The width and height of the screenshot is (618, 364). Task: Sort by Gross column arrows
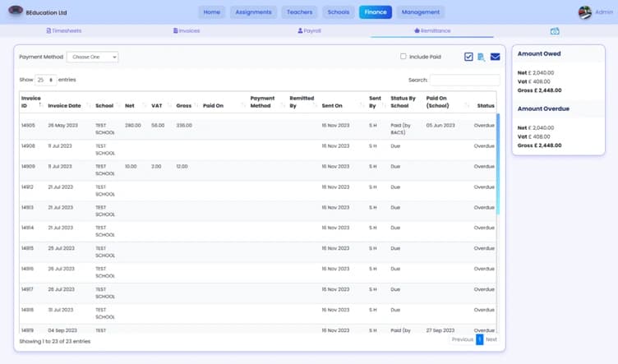point(196,105)
